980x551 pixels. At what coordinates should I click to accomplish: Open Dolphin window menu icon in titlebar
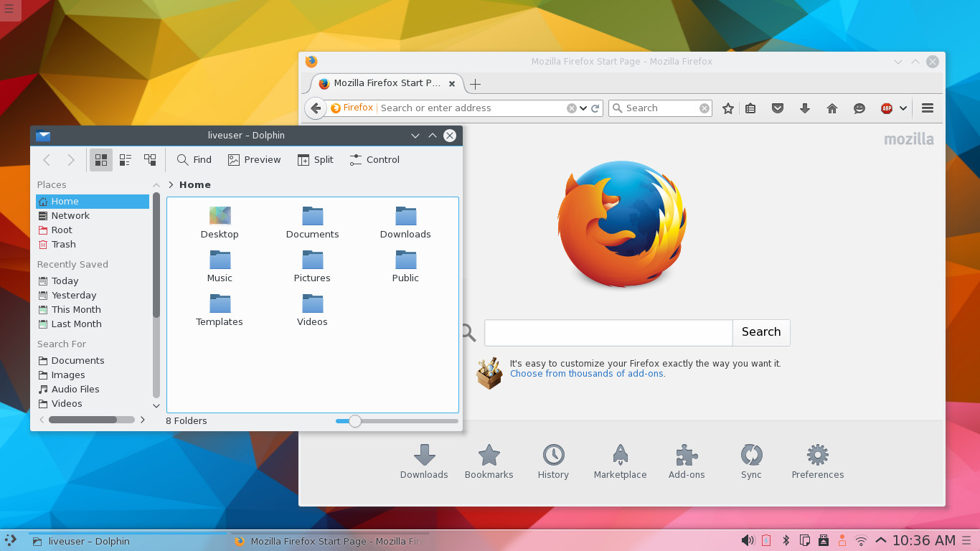point(43,136)
